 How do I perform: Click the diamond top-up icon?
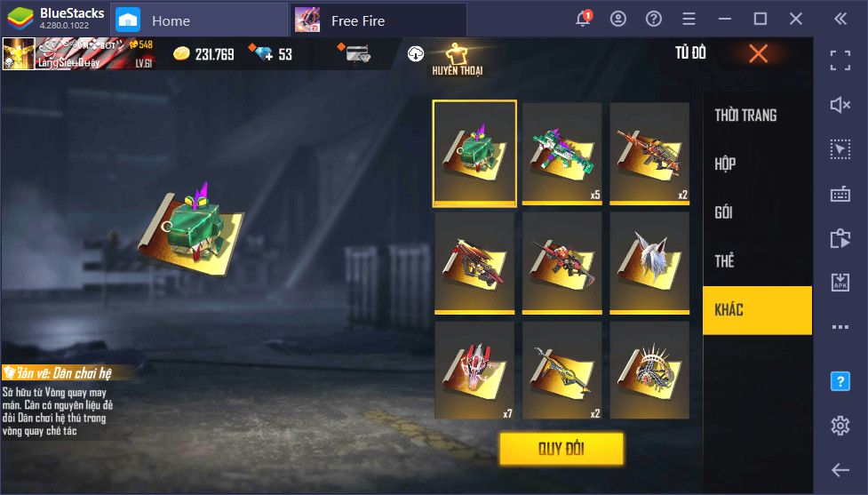pos(260,53)
